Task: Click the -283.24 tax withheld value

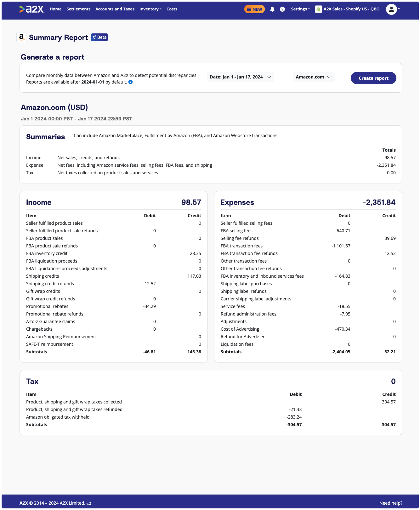Action: point(294,417)
